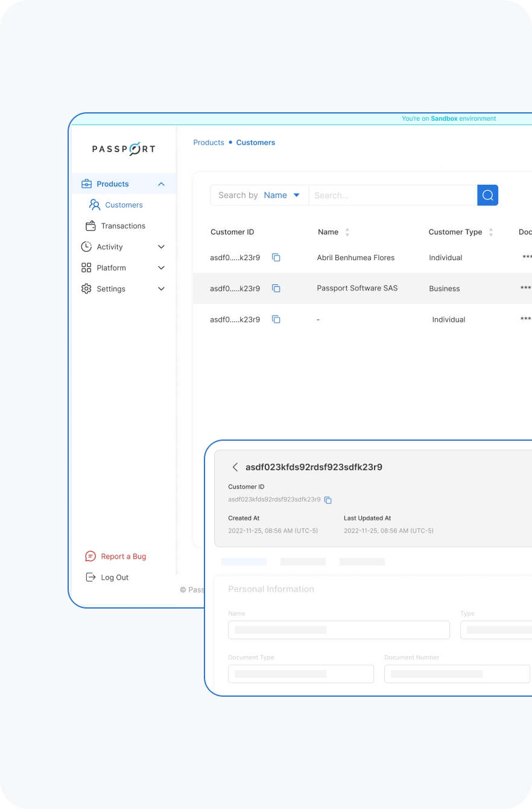The width and height of the screenshot is (532, 809).
Task: Select the first highlighted tab placeholder
Action: click(x=244, y=561)
